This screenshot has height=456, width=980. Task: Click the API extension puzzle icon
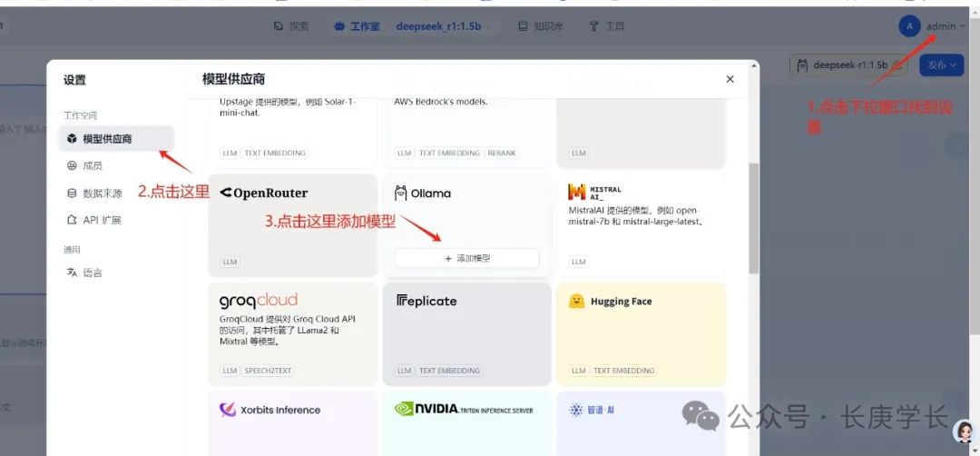pyautogui.click(x=72, y=220)
